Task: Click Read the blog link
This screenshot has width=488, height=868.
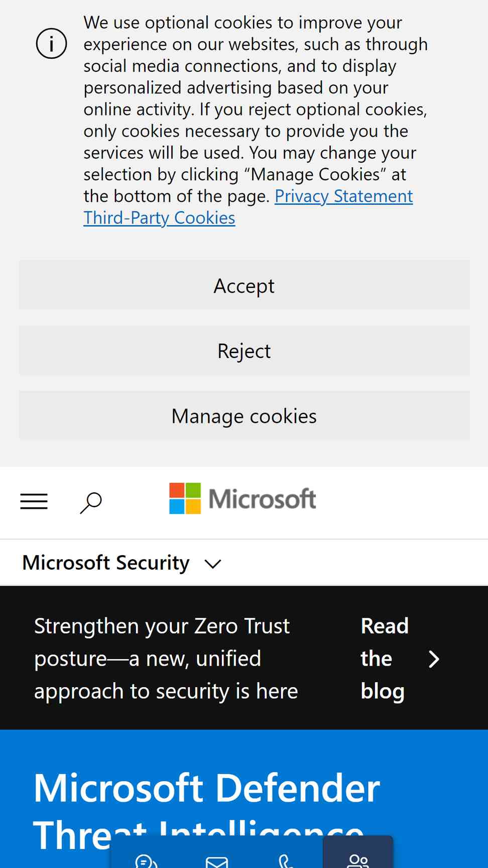Action: pos(385,658)
